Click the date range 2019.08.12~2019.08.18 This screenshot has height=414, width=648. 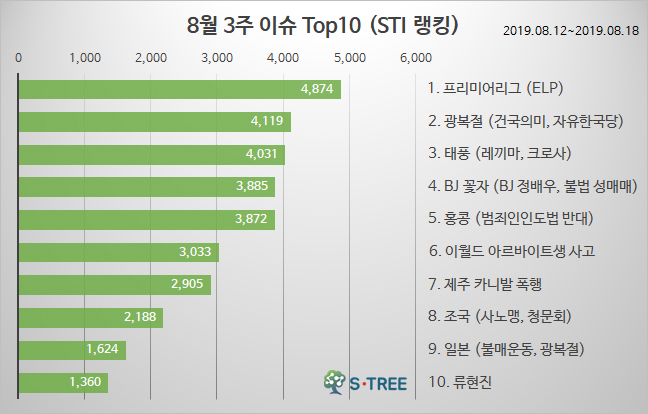[571, 31]
